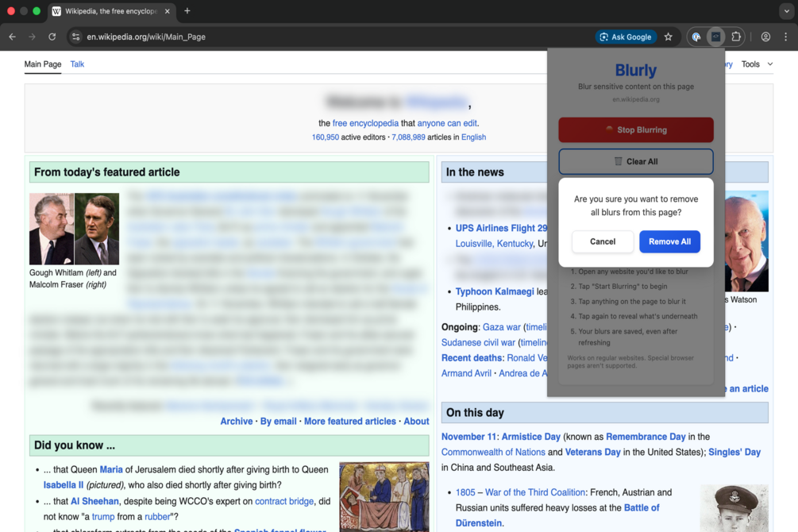Switch to the Talk tab
Viewport: 798px width, 532px height.
(77, 64)
